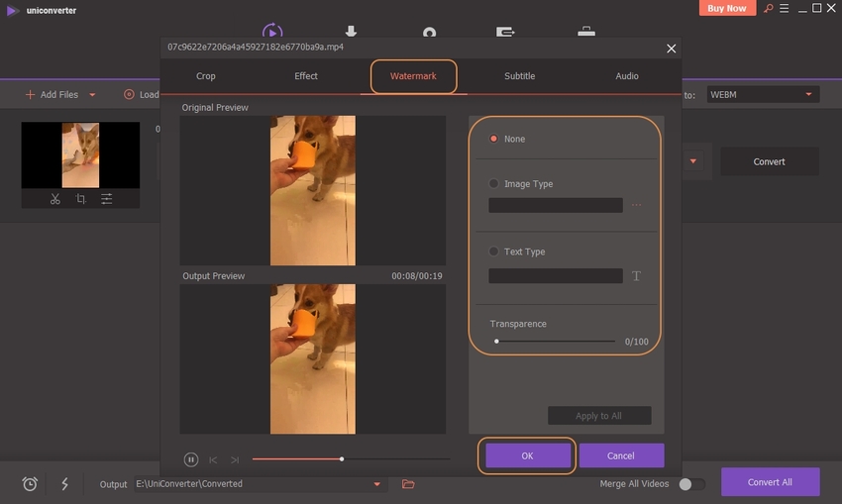
Task: Select the Text Type watermark option
Action: [494, 252]
